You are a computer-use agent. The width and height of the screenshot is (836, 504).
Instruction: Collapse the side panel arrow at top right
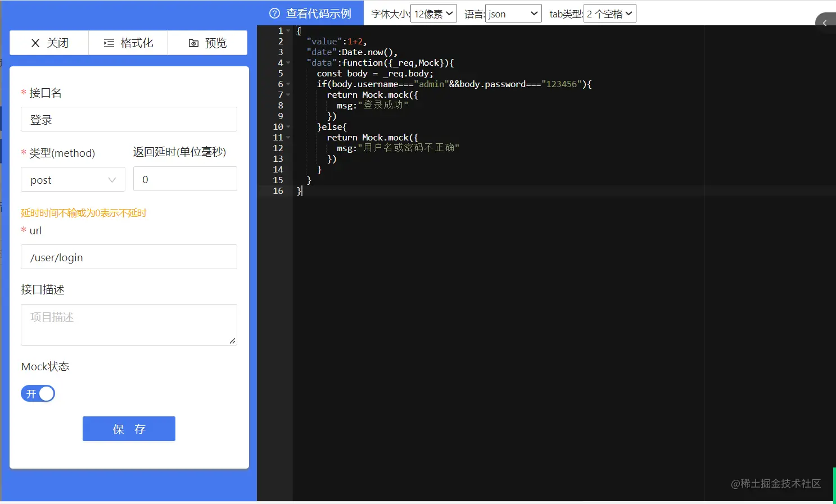(825, 23)
